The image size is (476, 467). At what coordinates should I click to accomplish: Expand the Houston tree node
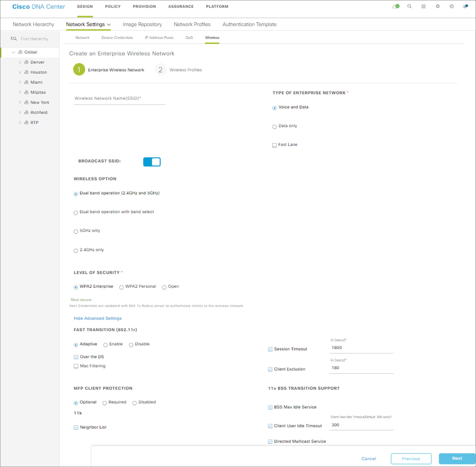pos(20,72)
